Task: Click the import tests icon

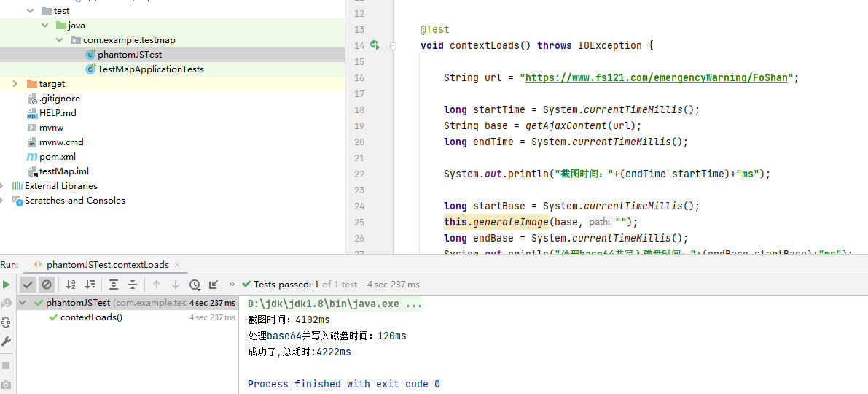Action: (x=214, y=285)
